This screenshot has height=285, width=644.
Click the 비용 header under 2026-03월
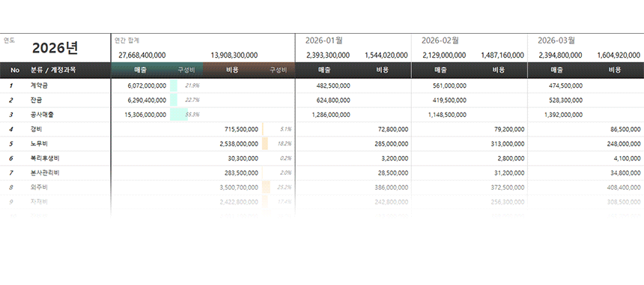coord(615,70)
